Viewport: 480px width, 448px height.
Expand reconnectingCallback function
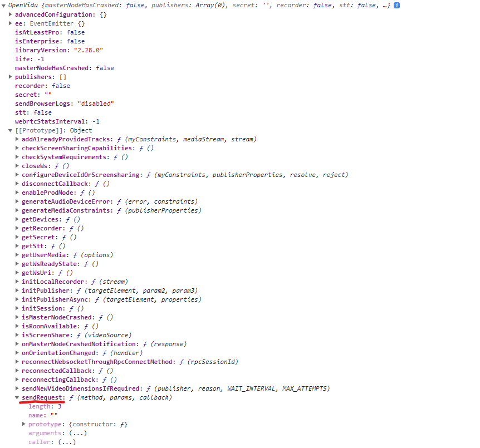point(17,380)
